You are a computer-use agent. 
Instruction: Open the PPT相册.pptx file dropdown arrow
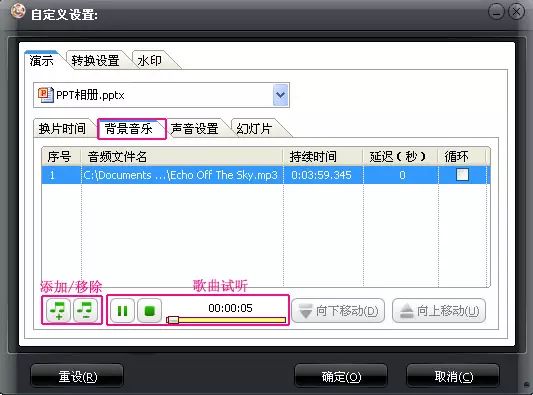point(280,95)
